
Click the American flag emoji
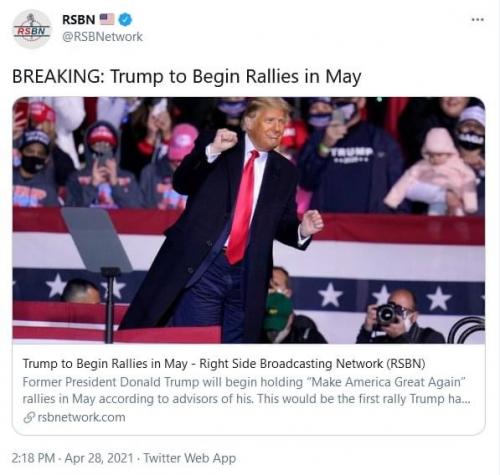click(x=107, y=19)
